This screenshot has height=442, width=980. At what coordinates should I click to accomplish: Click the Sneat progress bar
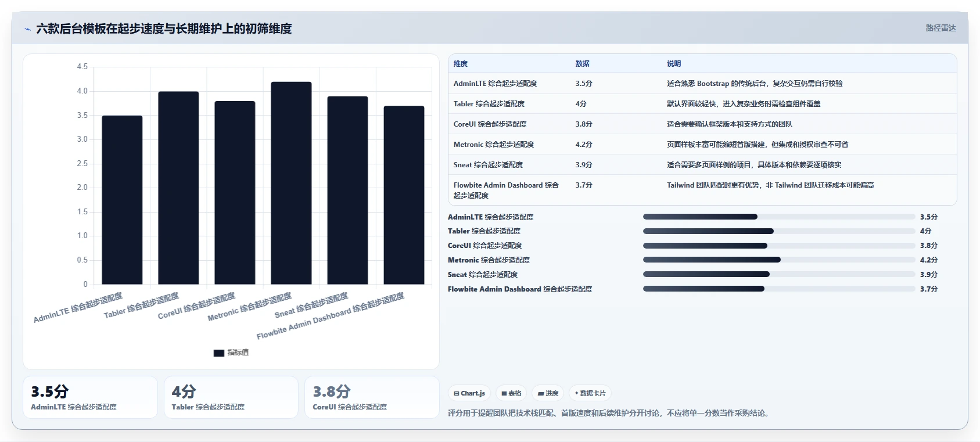point(779,274)
